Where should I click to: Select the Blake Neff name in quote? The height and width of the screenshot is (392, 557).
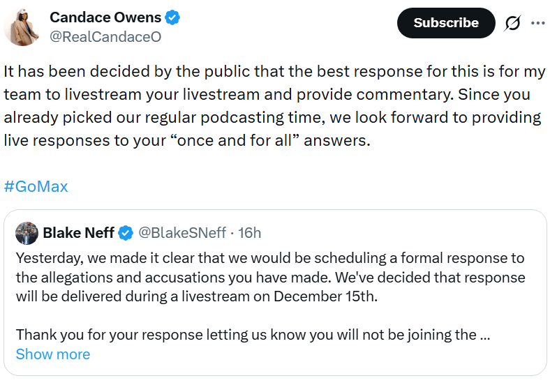(78, 233)
